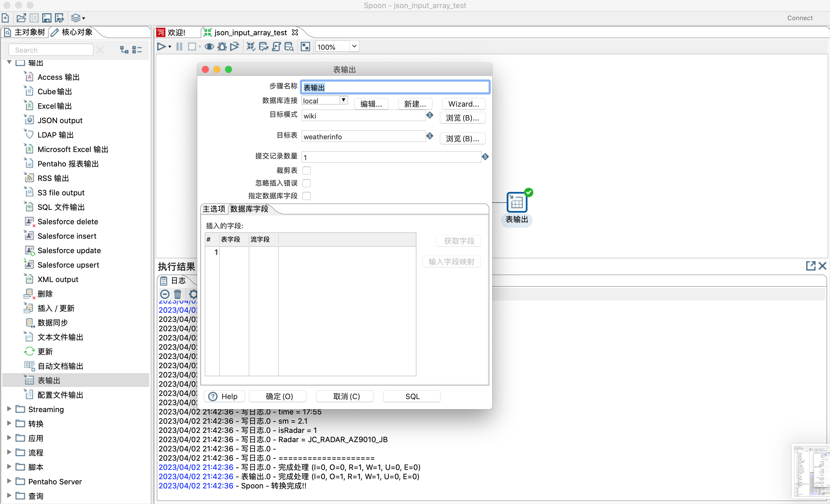This screenshot has width=830, height=504.
Task: Click the Preview transformation eye icon
Action: (x=209, y=47)
